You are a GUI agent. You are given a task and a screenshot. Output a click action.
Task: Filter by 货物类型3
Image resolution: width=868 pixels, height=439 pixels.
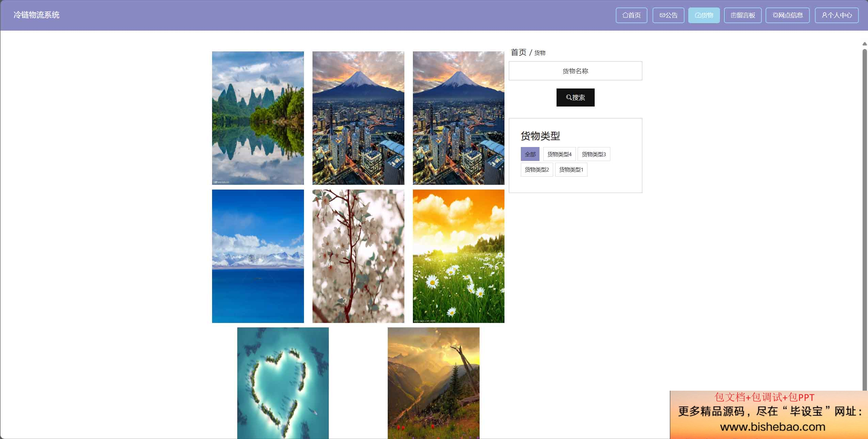[594, 154]
